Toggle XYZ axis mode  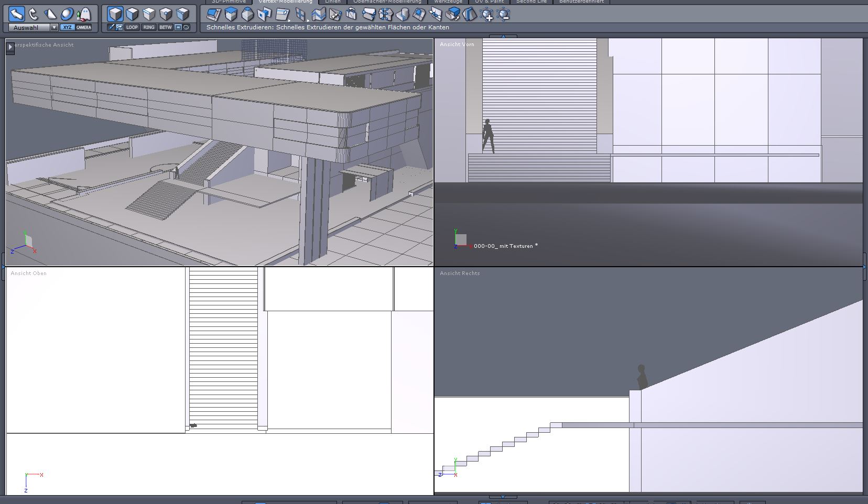pos(67,27)
